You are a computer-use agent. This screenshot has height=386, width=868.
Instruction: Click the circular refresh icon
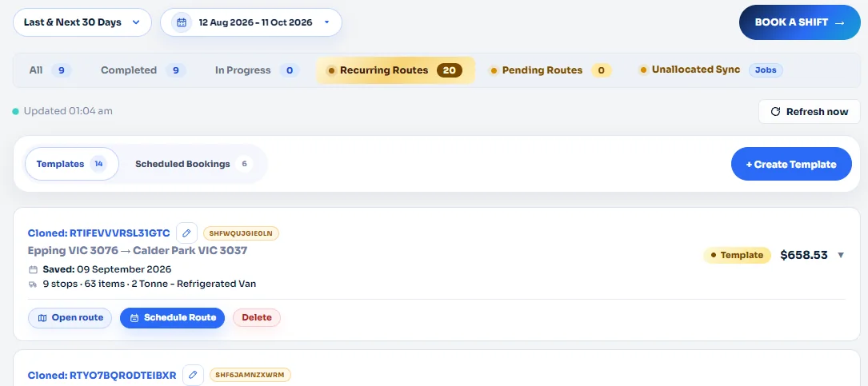click(x=775, y=112)
